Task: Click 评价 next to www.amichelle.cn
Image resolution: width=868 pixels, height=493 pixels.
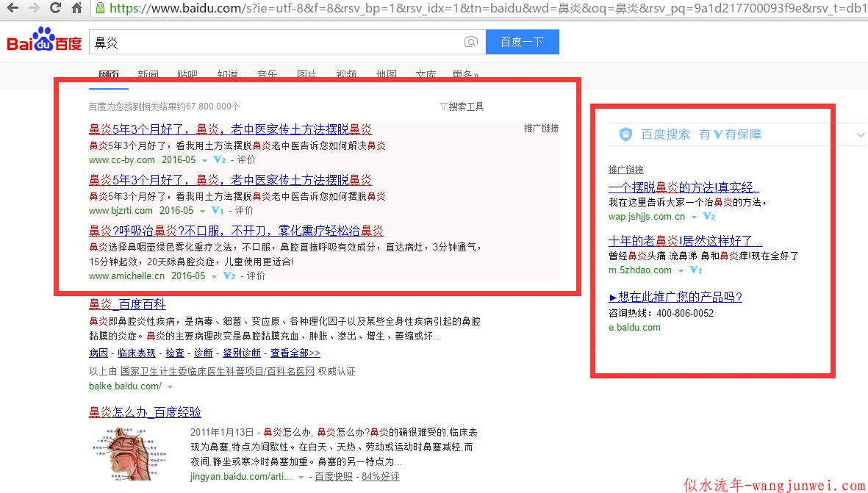Action: [x=256, y=276]
